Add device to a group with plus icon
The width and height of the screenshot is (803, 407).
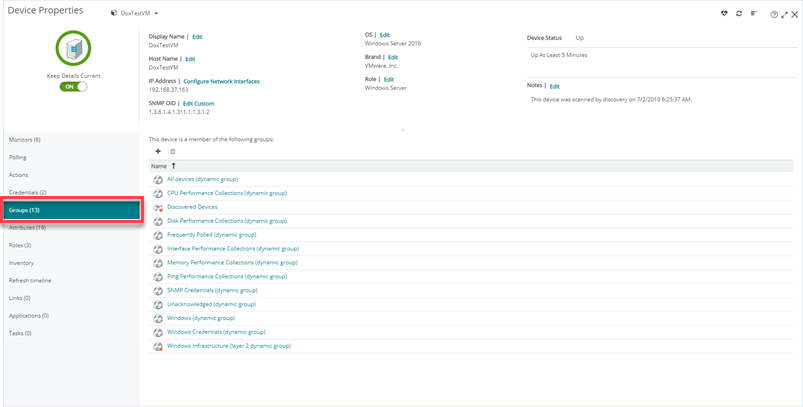point(158,151)
